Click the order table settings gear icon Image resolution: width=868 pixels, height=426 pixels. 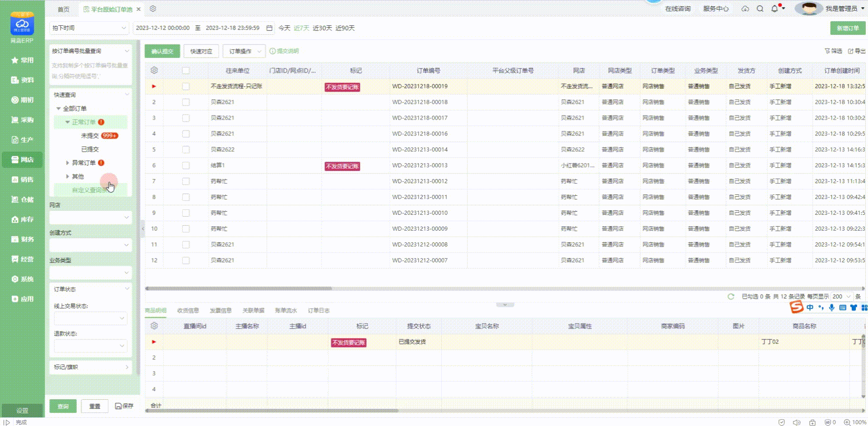tap(154, 70)
